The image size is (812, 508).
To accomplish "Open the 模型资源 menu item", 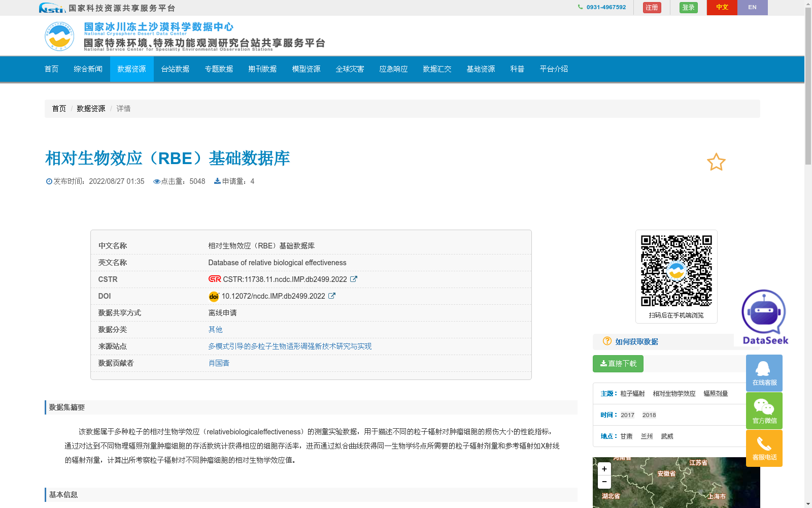I will coord(307,69).
